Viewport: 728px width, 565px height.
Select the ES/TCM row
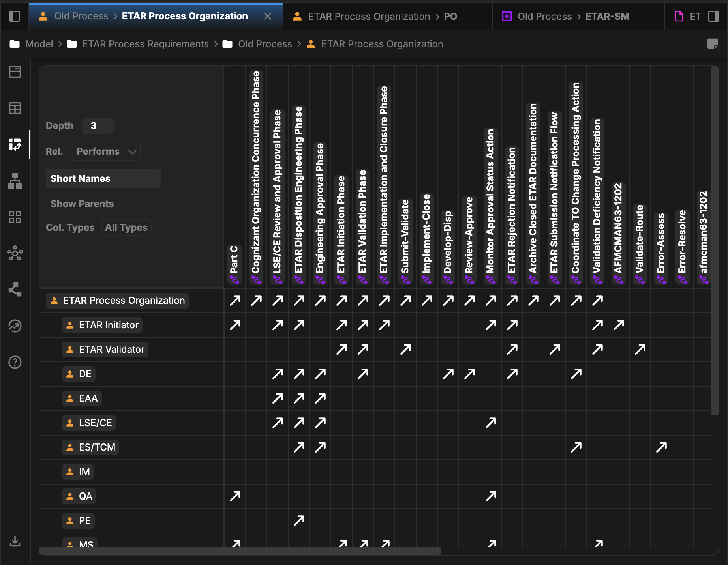pos(90,447)
